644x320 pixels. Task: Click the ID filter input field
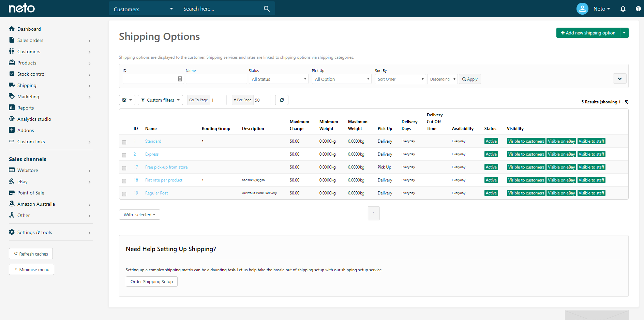[153, 79]
